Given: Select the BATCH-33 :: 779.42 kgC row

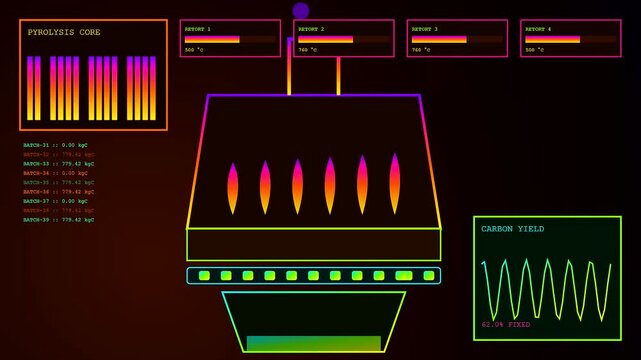Looking at the screenshot, I should [58, 164].
